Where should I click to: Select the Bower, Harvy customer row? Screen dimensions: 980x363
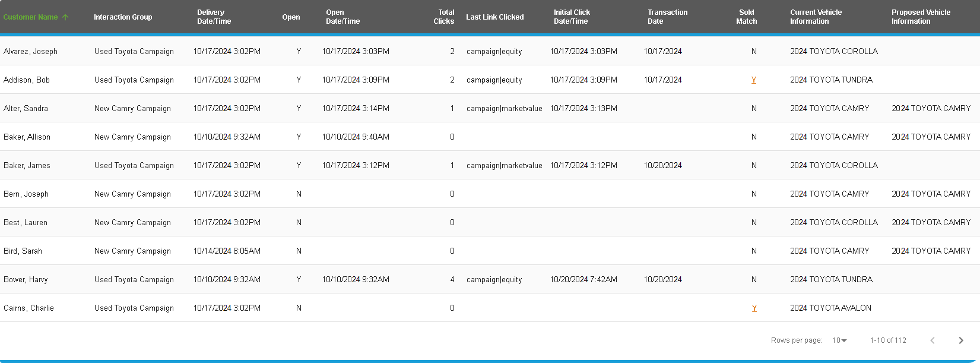click(26, 280)
